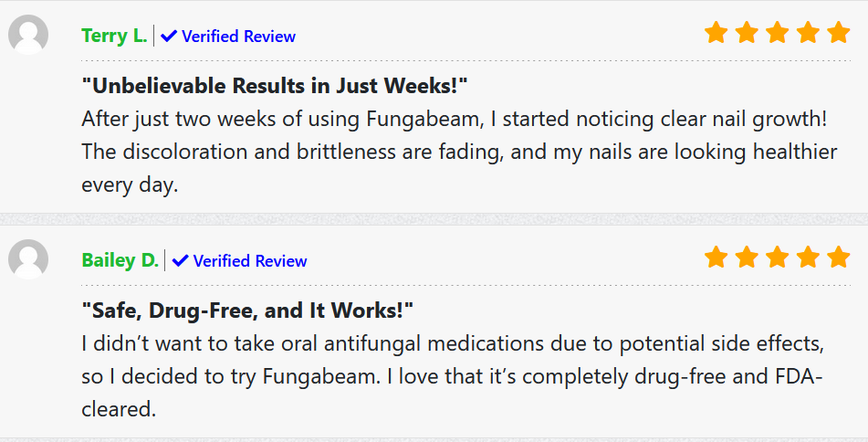
Task: Click the reviewer name Terry L.
Action: tap(114, 37)
